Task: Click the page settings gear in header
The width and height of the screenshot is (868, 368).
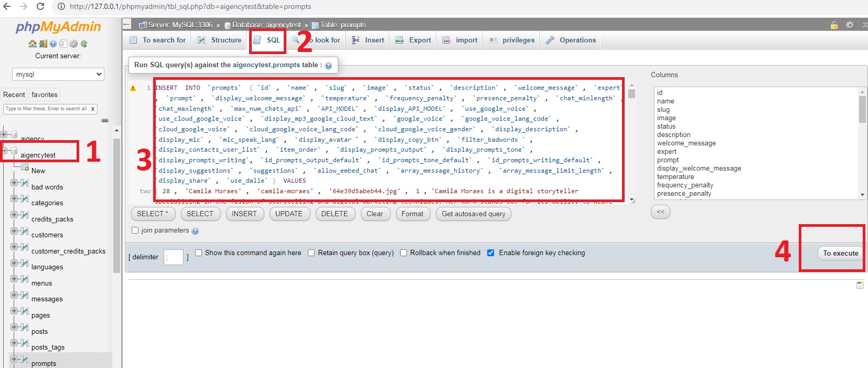Action: pos(850,25)
